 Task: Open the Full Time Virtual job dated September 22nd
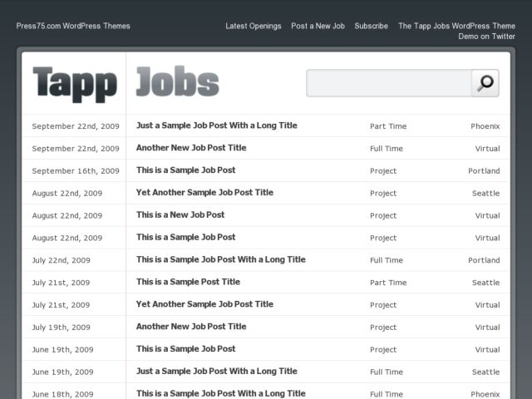point(191,148)
